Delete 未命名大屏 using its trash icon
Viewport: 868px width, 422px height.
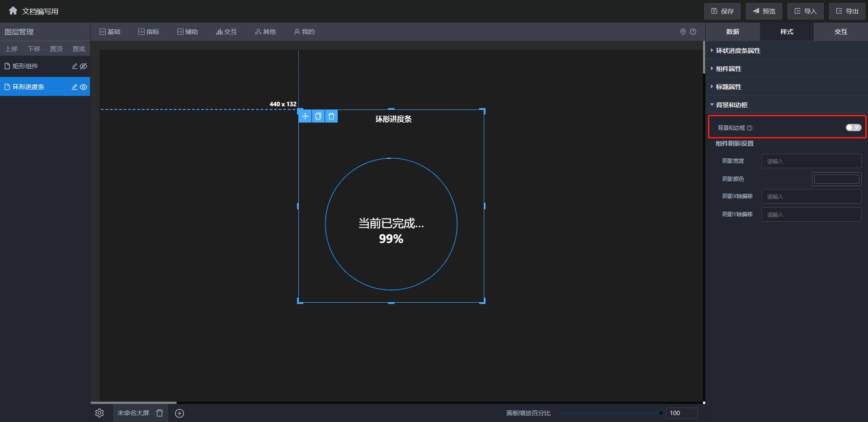160,413
